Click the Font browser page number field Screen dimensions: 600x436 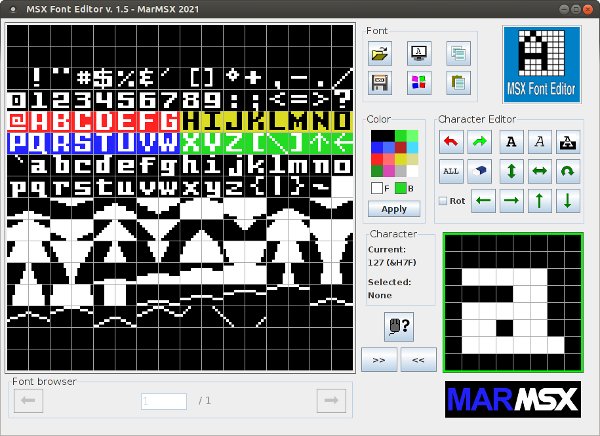[164, 401]
